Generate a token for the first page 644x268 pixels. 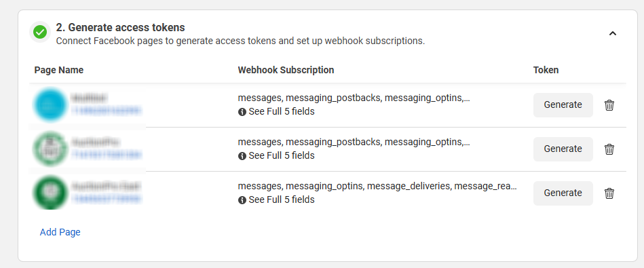click(563, 104)
